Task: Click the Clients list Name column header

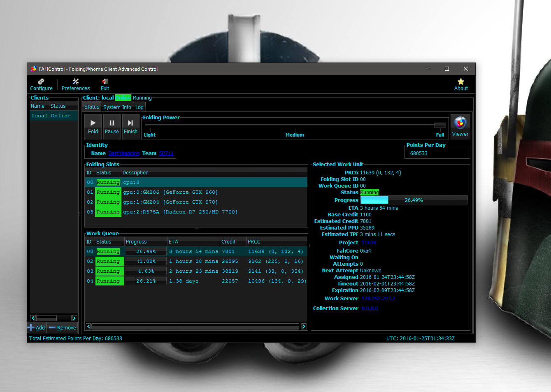Action: [39, 106]
